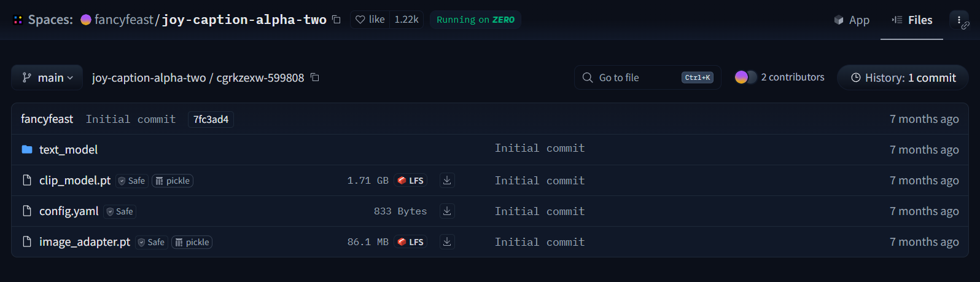Screen dimensions: 980x282
Task: Switch to the Files tab
Action: 912,20
